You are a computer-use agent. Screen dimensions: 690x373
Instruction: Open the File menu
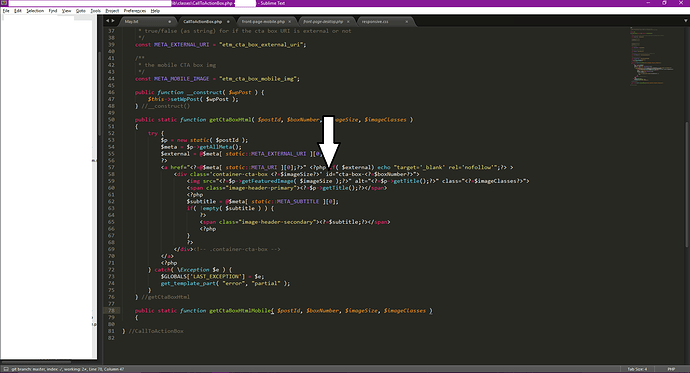(x=6, y=11)
